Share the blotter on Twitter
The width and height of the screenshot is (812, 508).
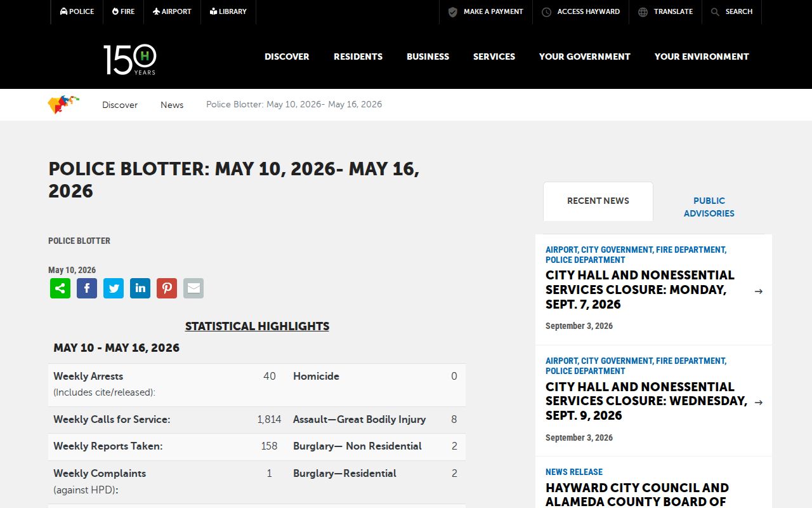click(114, 288)
